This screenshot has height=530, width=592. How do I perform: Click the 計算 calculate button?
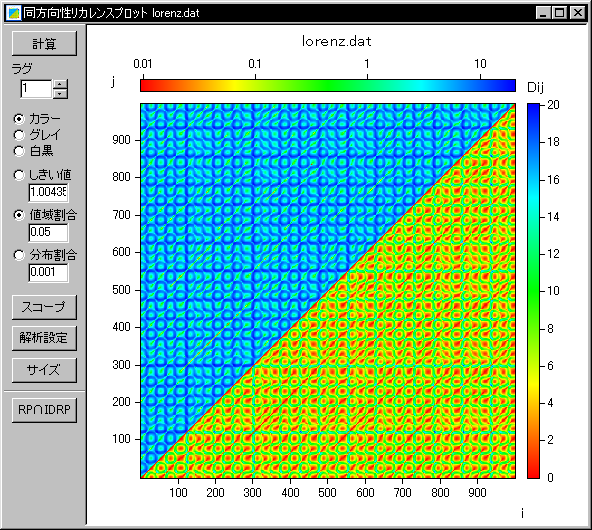pyautogui.click(x=44, y=43)
